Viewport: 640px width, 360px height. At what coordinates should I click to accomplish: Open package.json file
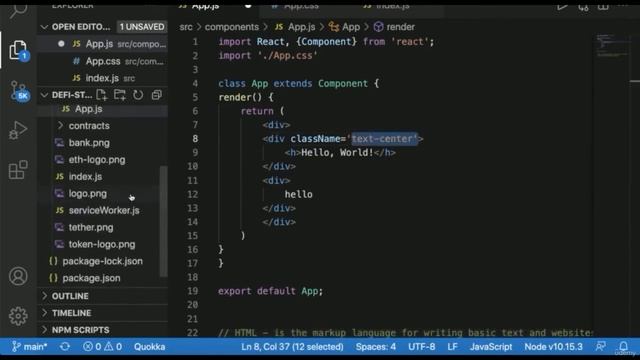[91, 278]
